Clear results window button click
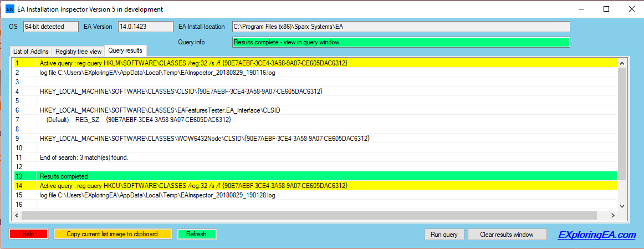Screen dimensions: 644x249 pos(507,235)
